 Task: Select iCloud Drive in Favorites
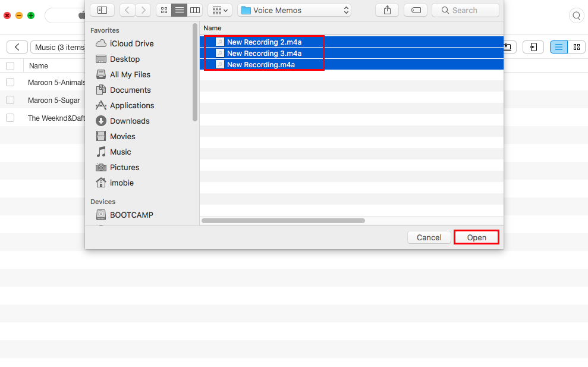(131, 43)
